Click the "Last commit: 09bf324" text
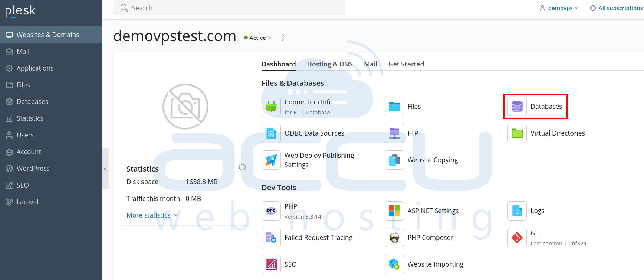Screen dimensions: 644x280 point(558,244)
